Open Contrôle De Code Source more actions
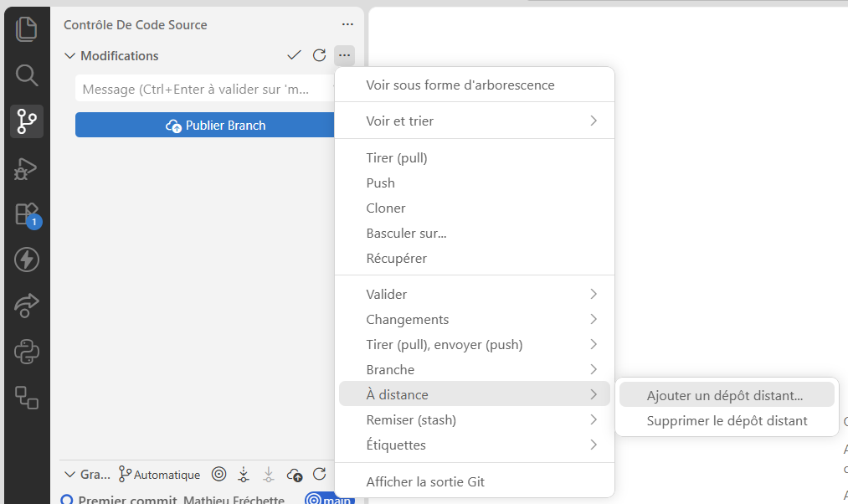 (x=347, y=24)
